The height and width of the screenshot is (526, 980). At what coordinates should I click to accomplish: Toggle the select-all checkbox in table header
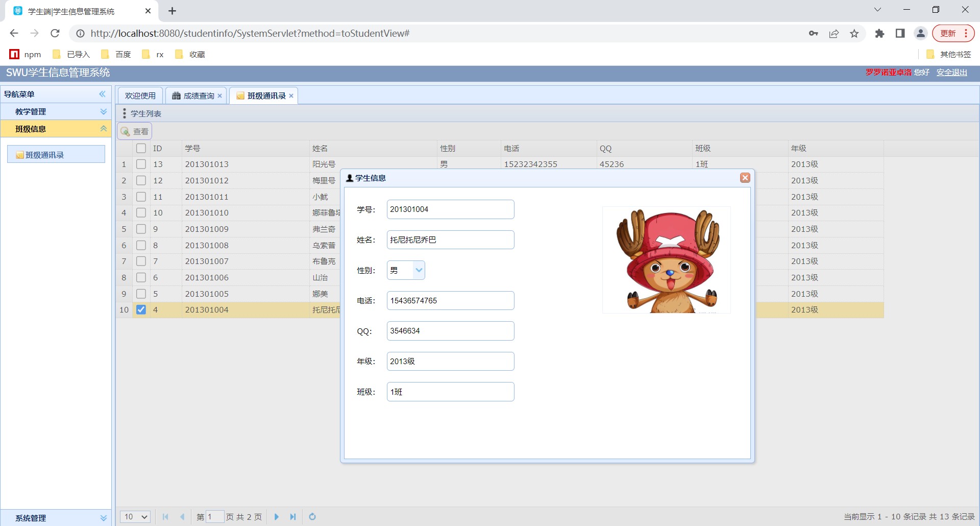click(141, 148)
